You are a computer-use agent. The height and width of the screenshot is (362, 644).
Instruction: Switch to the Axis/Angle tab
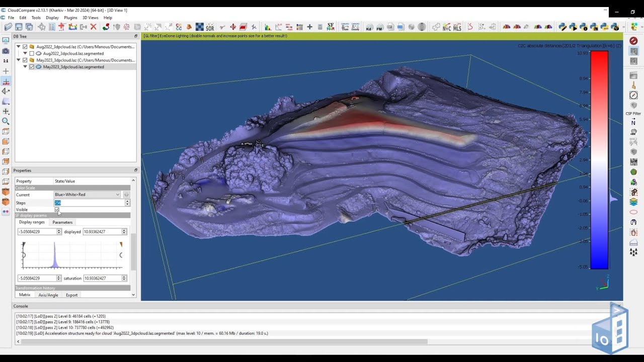48,295
